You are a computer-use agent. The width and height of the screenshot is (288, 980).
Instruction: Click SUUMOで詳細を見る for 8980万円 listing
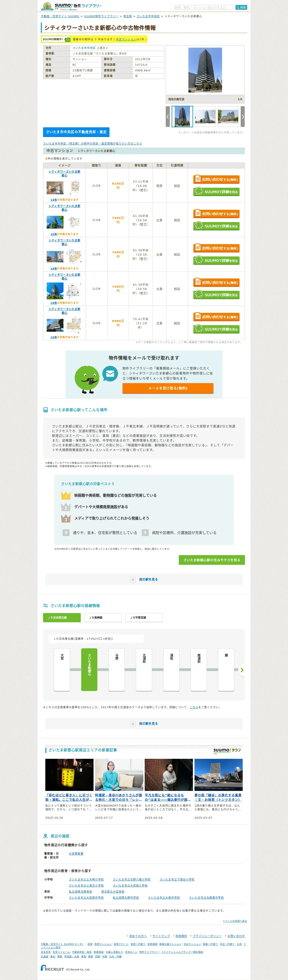pos(216,329)
